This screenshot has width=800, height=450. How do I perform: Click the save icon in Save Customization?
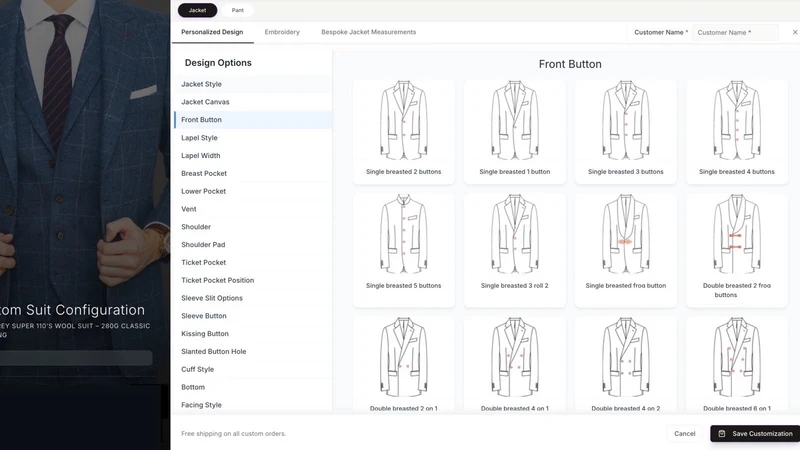coord(722,434)
